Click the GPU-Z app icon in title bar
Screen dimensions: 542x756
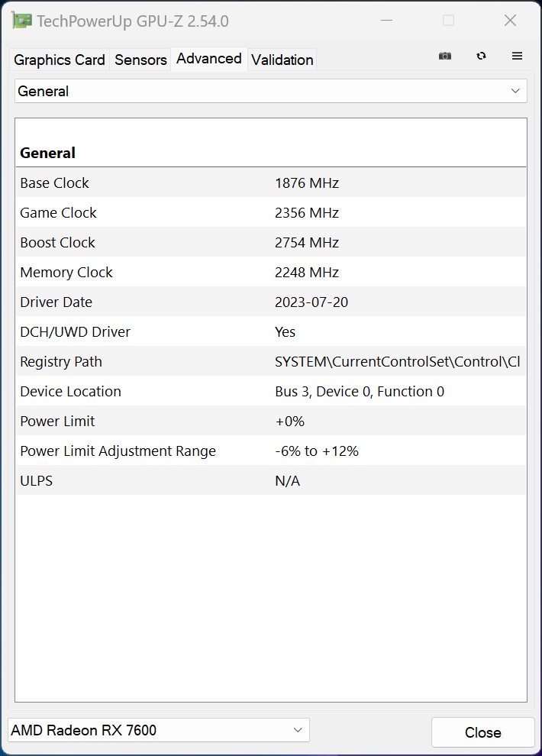coord(21,21)
